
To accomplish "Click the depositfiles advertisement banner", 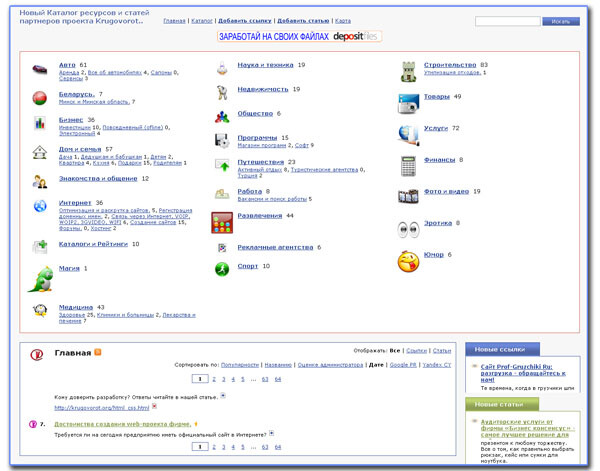I will click(x=300, y=37).
